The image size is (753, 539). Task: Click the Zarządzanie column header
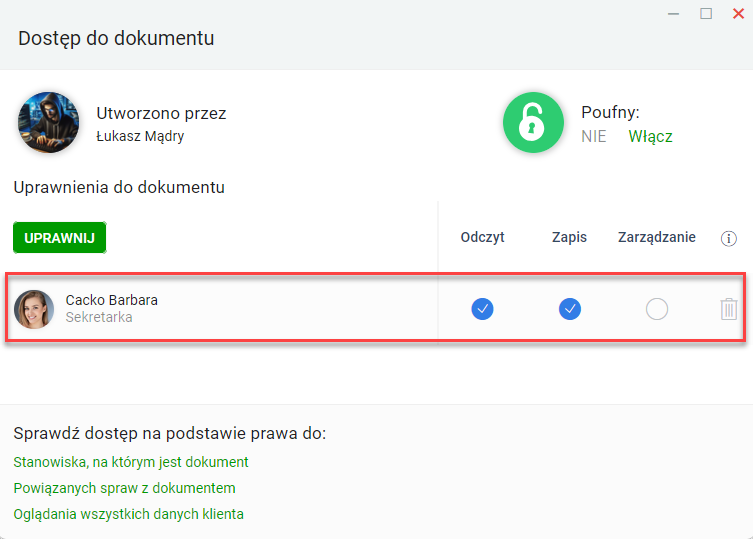pyautogui.click(x=656, y=237)
